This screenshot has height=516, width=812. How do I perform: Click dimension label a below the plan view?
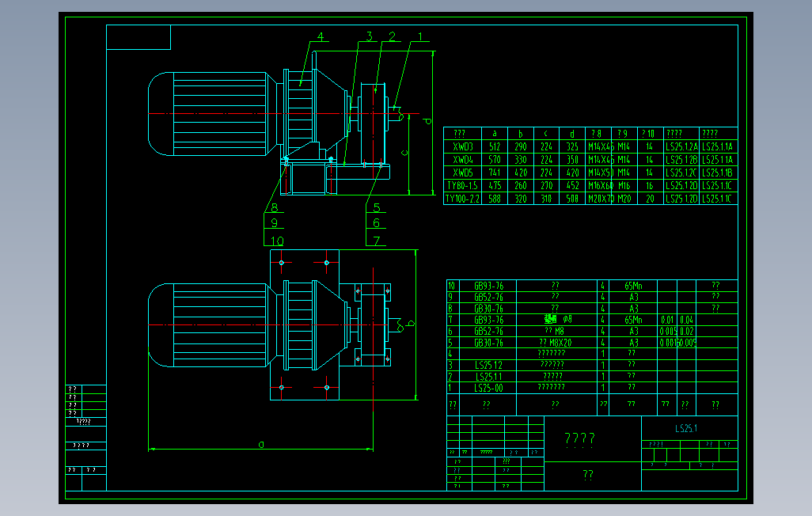coord(261,444)
